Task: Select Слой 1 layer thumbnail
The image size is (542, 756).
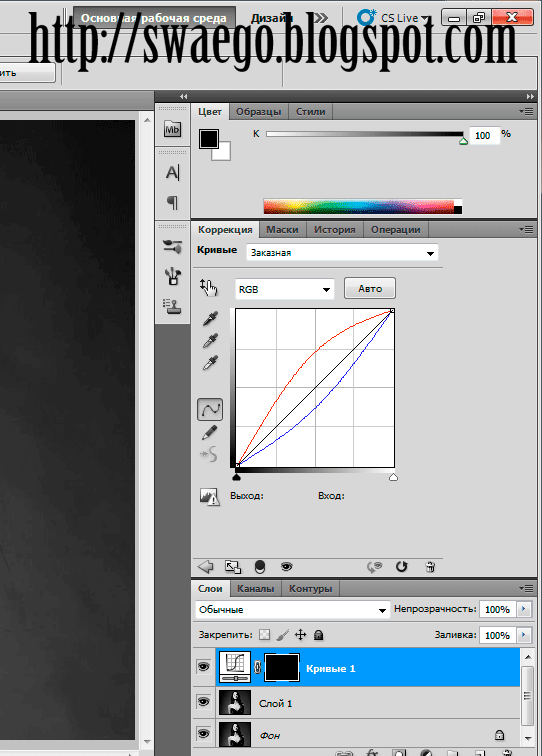Action: tap(235, 702)
